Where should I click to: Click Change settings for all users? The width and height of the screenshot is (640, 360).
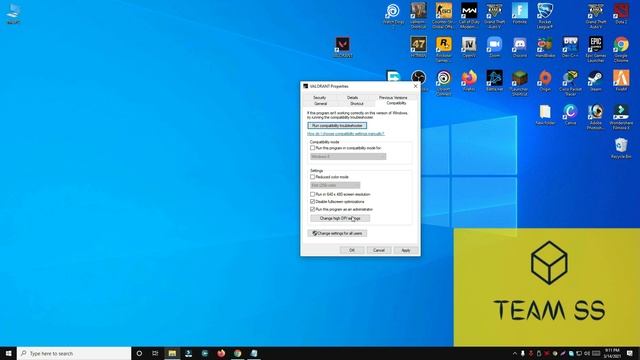[337, 233]
